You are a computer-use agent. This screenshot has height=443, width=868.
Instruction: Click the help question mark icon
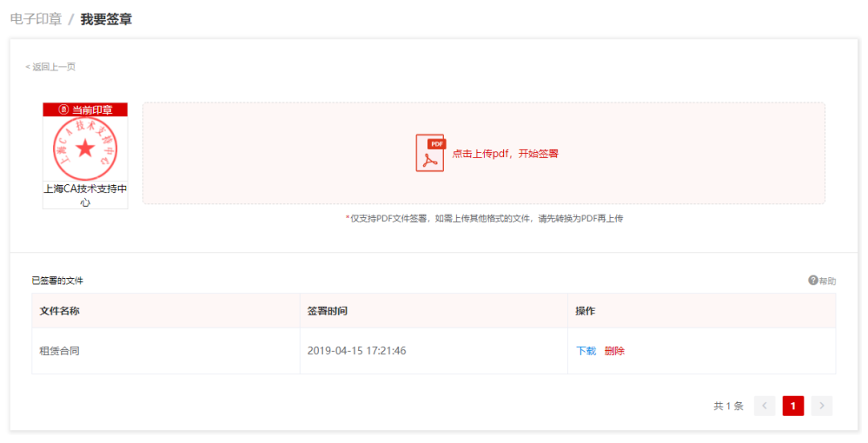(x=812, y=281)
